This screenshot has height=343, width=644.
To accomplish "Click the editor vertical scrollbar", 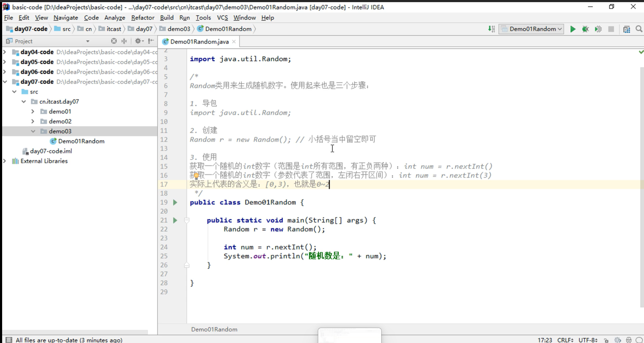I will pyautogui.click(x=642, y=187).
